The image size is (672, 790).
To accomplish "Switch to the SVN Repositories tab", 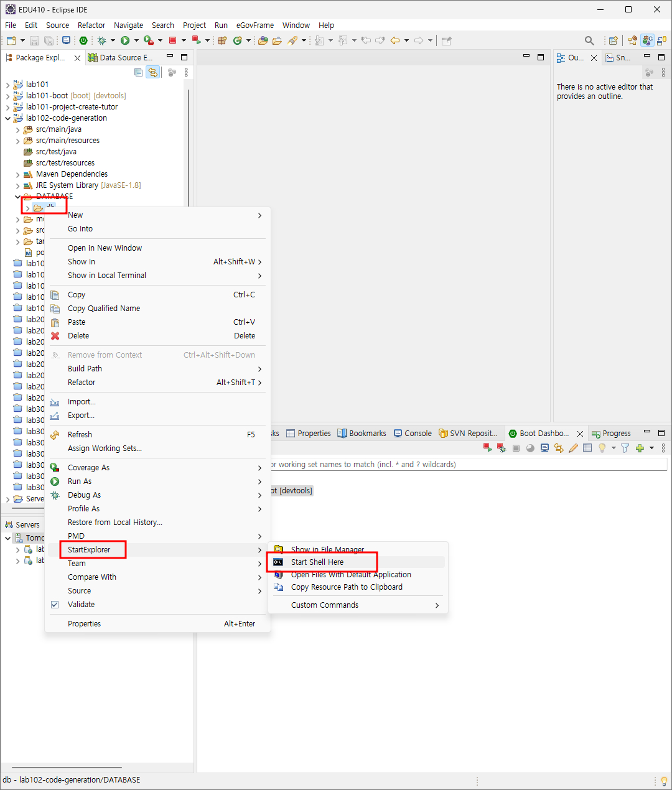I will [x=468, y=434].
